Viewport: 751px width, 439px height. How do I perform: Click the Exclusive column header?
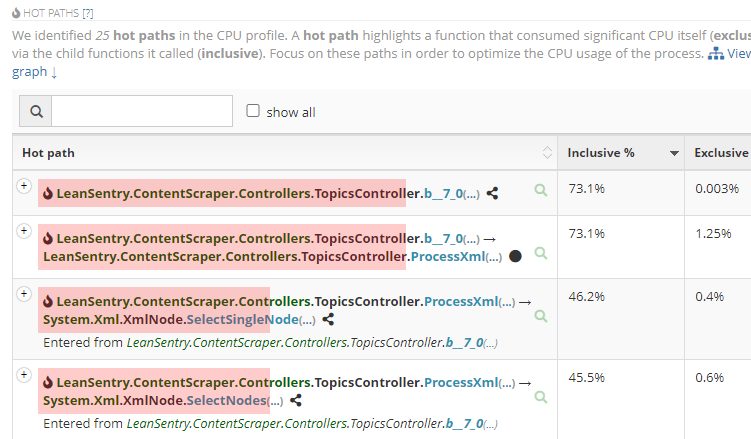point(721,153)
